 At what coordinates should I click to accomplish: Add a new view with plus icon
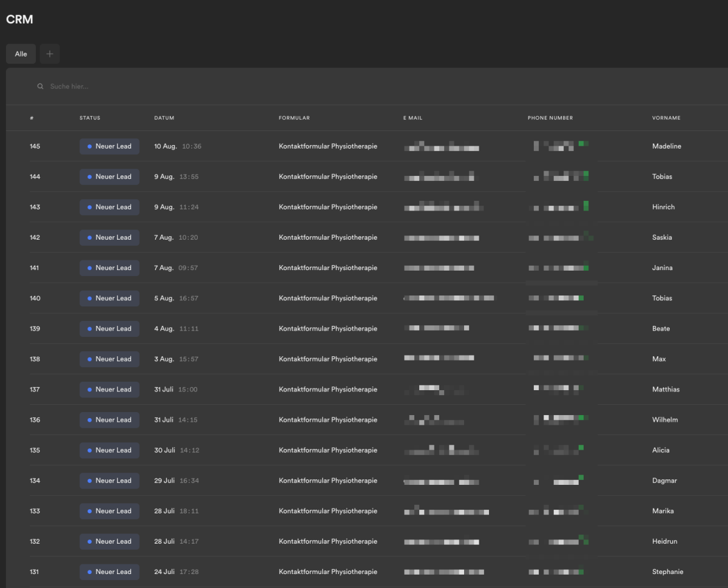(x=50, y=54)
